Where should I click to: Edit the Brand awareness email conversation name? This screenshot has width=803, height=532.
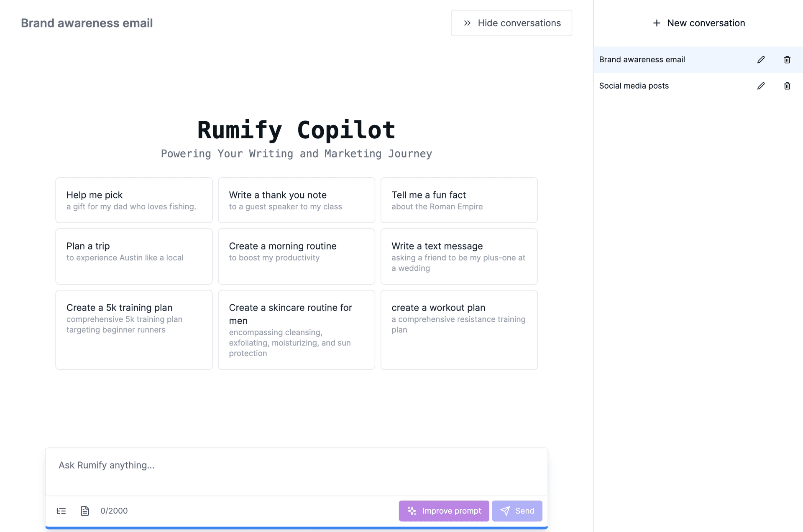[761, 60]
